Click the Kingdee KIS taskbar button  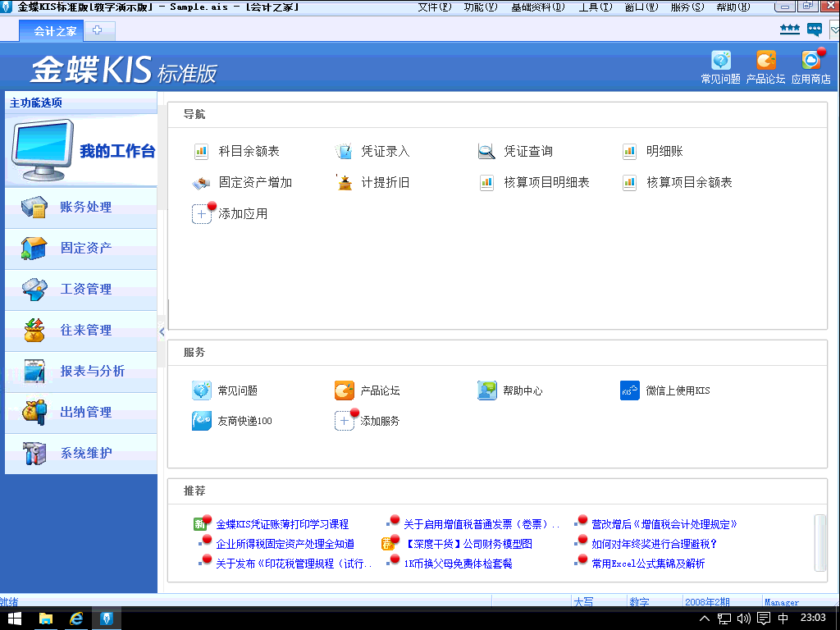pyautogui.click(x=107, y=619)
